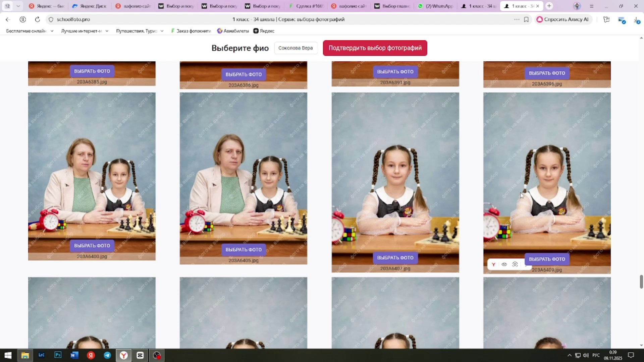Screen dimensions: 644x362
Task: Click the camera image-search icon on photo overlay
Action: pyautogui.click(x=515, y=264)
